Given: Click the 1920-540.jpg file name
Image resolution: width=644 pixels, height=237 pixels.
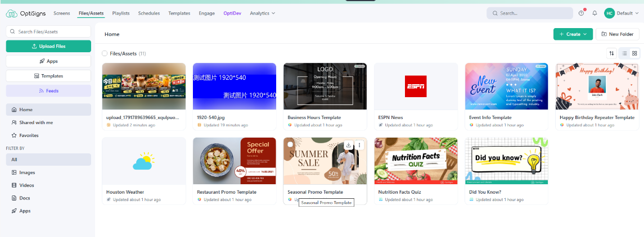Looking at the screenshot, I should click(x=211, y=117).
